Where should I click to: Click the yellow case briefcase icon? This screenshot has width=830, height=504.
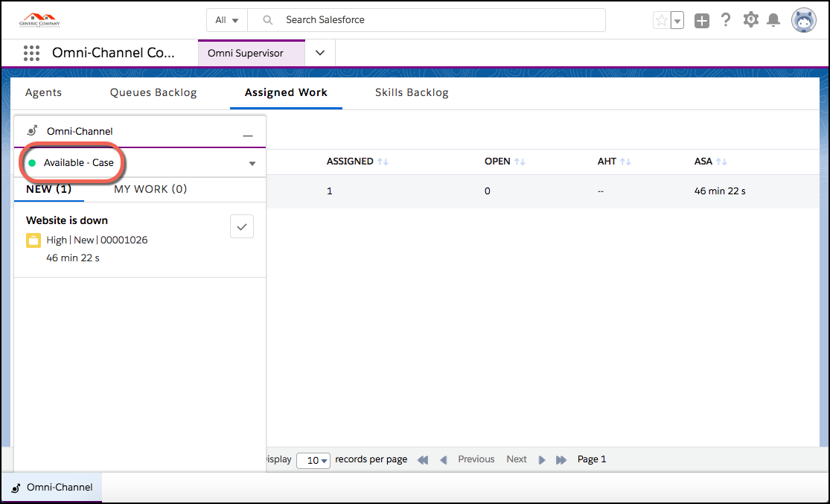[33, 240]
